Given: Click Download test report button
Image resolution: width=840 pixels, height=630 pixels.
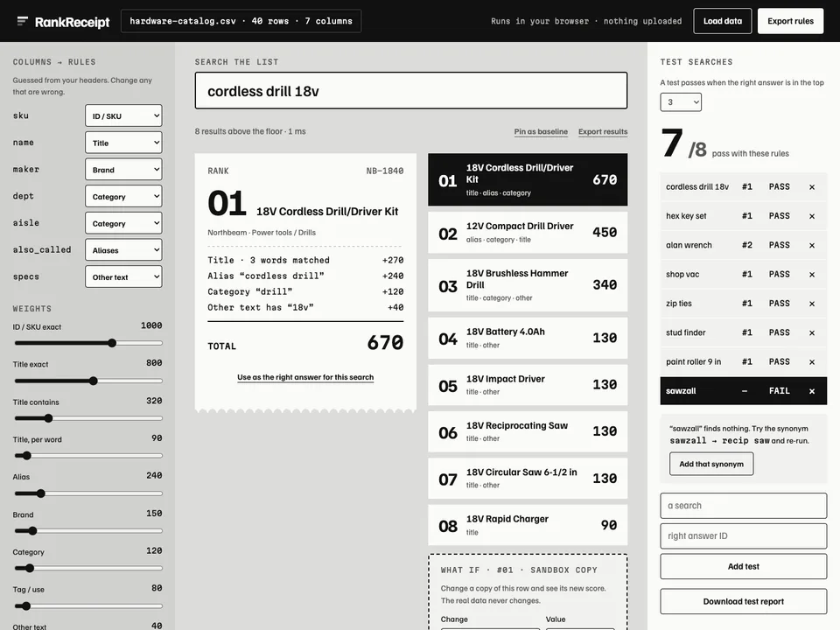Looking at the screenshot, I should (x=743, y=602).
